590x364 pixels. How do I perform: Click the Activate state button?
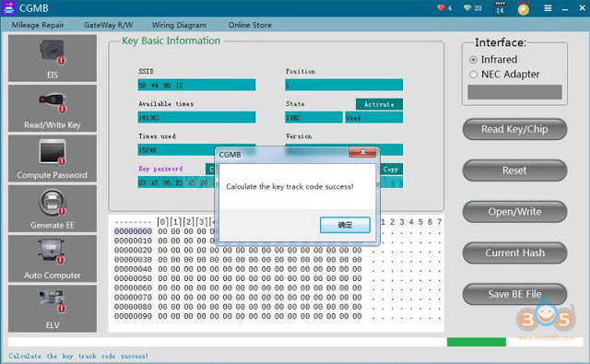[379, 104]
